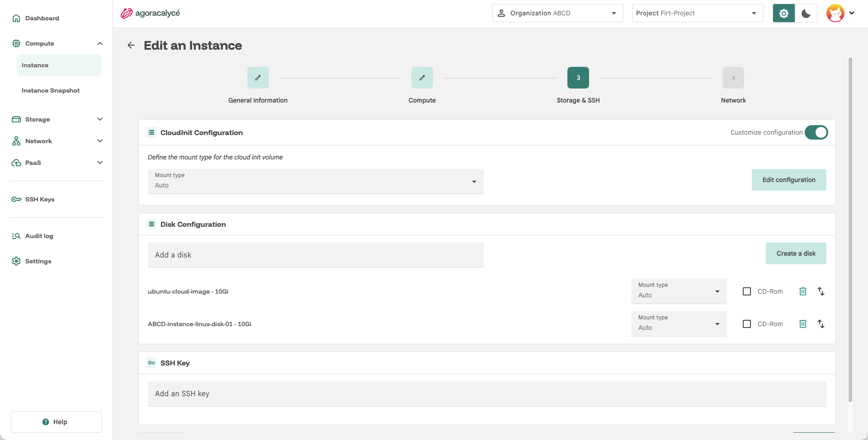Click the page vertical scrollbar
The height and width of the screenshot is (440, 868).
pyautogui.click(x=850, y=229)
